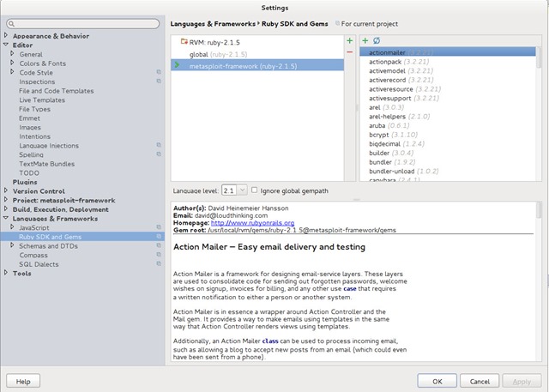549x392 pixels.
Task: Select global (ruby-2.1.5) gemset
Action: [x=257, y=54]
